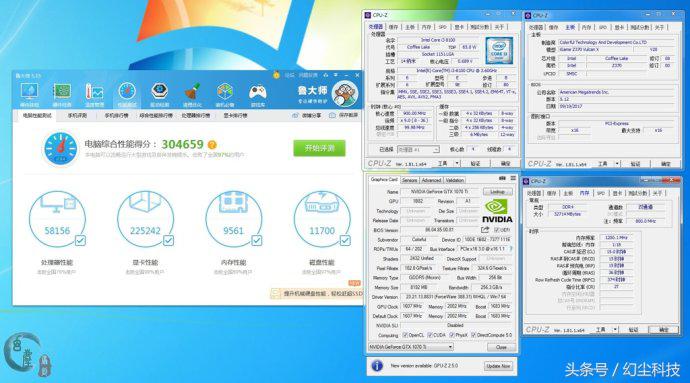Click the SSD upgrade promotion banner in Ludashi
Screen dimensions: 690x383
317,293
